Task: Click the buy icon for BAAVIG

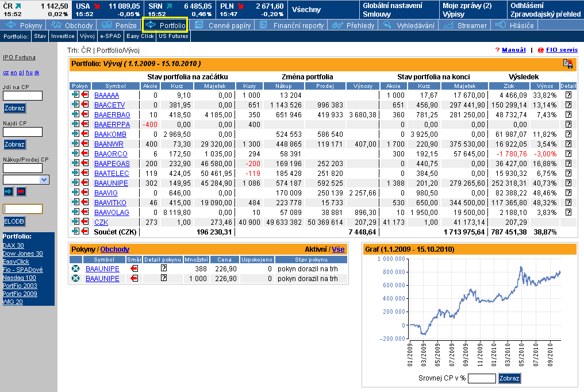Action: (76, 193)
